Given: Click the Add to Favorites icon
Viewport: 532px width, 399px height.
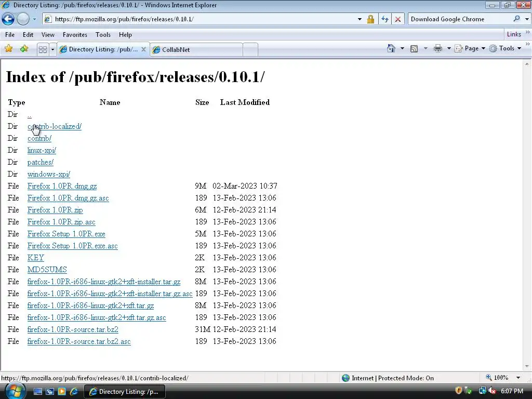Looking at the screenshot, I should [24, 49].
